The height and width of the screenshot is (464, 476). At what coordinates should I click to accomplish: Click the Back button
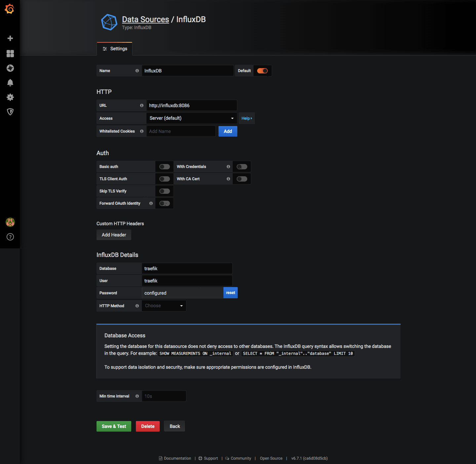coord(175,426)
